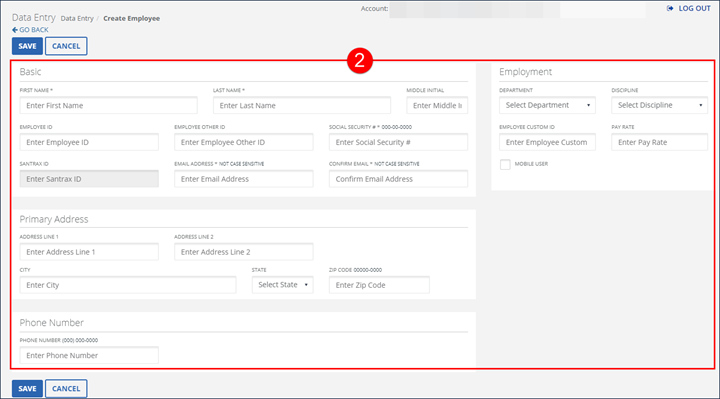Click the bottom Save button
720x399 pixels.
pos(27,388)
